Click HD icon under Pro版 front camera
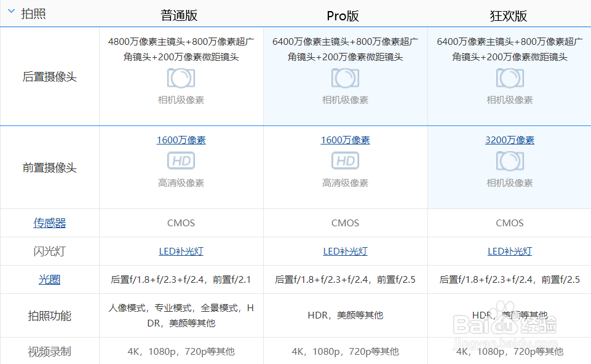This screenshot has width=591, height=364. (345, 161)
